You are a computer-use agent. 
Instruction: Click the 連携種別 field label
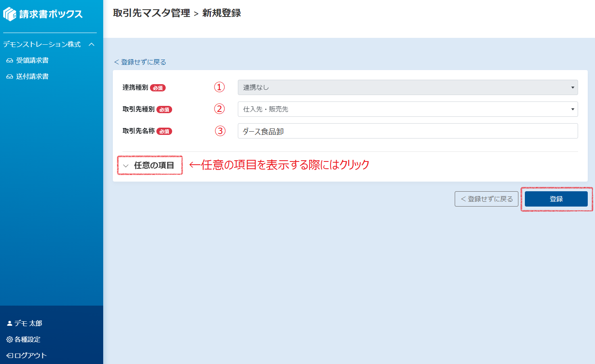pos(135,87)
